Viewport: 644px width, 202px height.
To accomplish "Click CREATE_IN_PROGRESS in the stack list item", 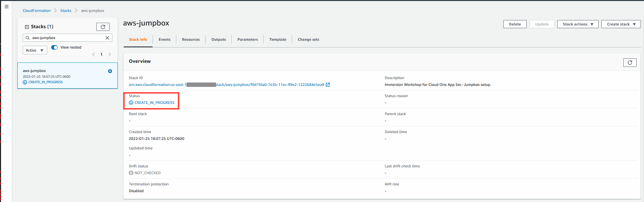I will click(x=45, y=82).
